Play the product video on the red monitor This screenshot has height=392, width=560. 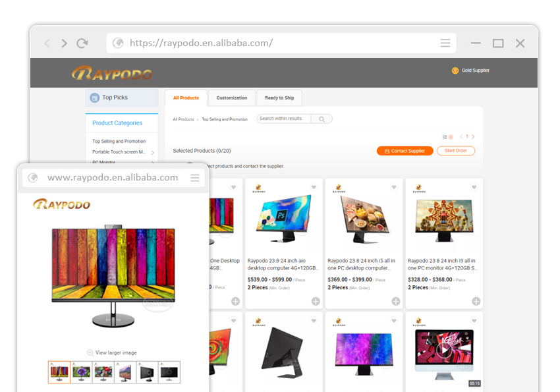[x=444, y=350]
